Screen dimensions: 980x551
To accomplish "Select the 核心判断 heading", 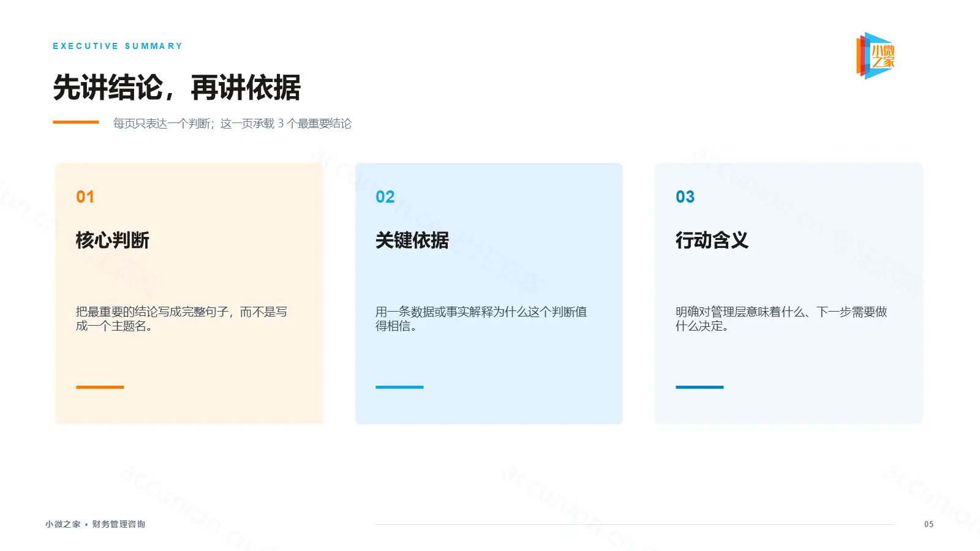I will [113, 240].
